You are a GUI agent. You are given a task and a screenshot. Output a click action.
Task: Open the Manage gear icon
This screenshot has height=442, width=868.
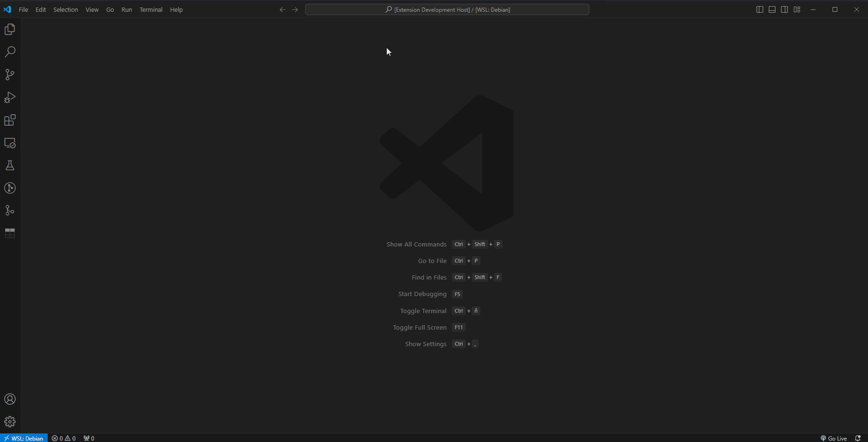(10, 422)
